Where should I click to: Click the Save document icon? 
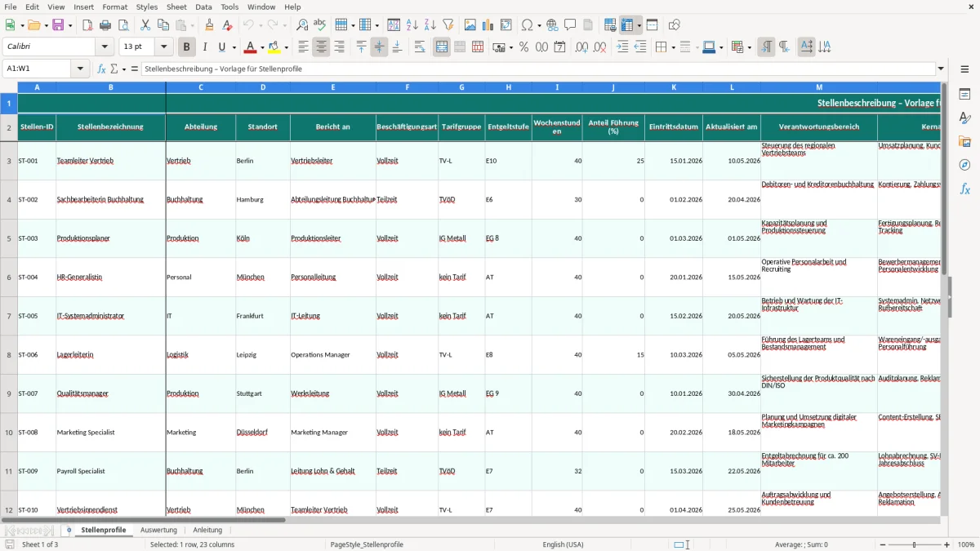(58, 25)
